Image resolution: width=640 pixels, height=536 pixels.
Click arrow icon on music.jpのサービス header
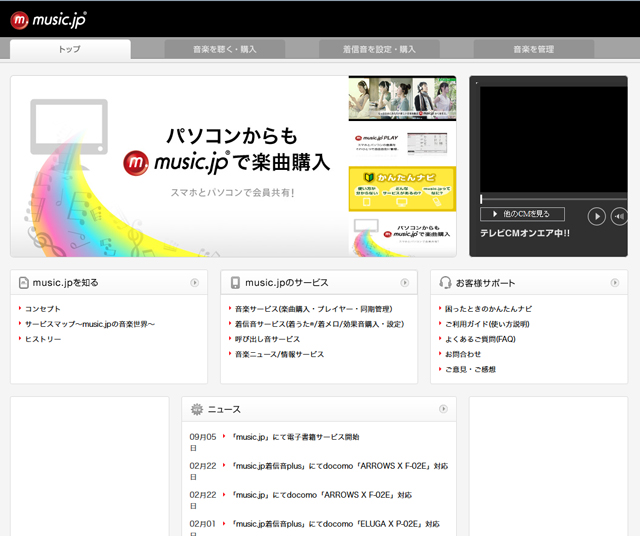pos(404,282)
